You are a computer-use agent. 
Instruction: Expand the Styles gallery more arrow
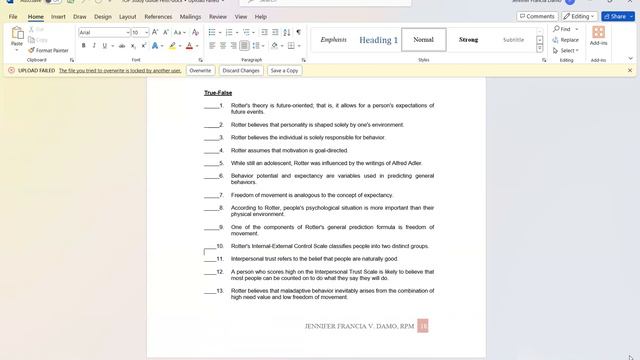(x=540, y=48)
